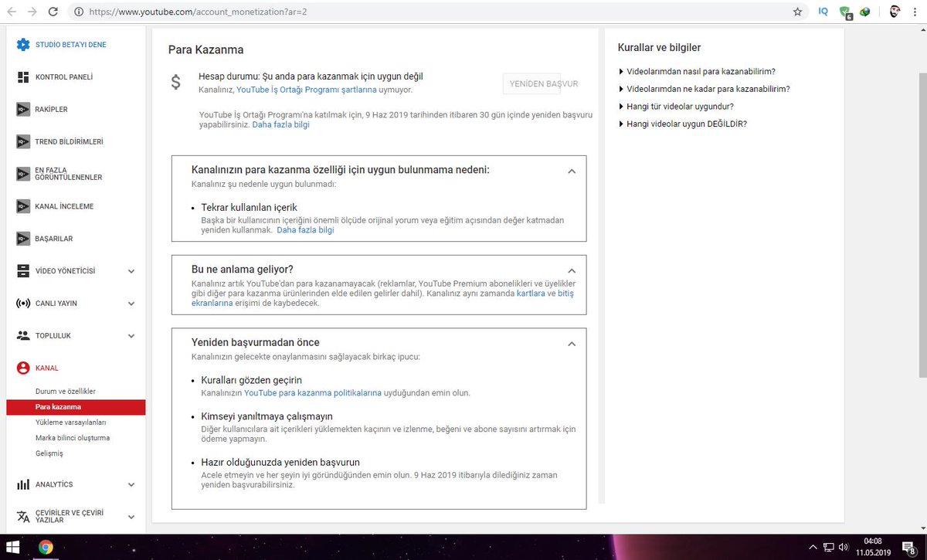The image size is (927, 560).
Task: Click the Para Kazanma page heading
Action: pyautogui.click(x=205, y=49)
